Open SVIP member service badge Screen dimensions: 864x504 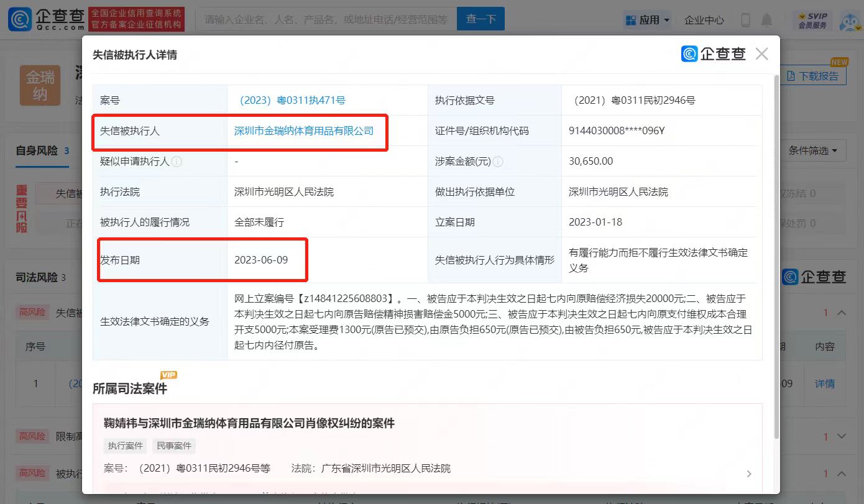click(x=813, y=21)
